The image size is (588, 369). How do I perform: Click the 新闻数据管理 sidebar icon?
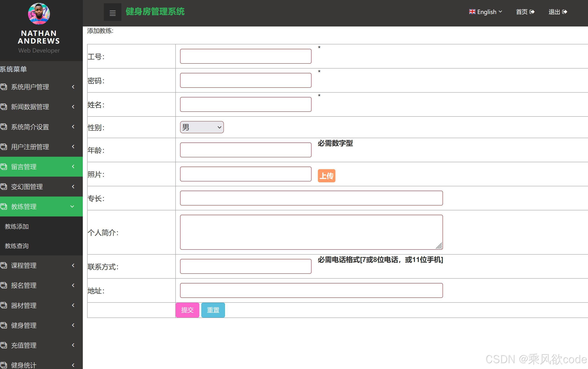4,107
